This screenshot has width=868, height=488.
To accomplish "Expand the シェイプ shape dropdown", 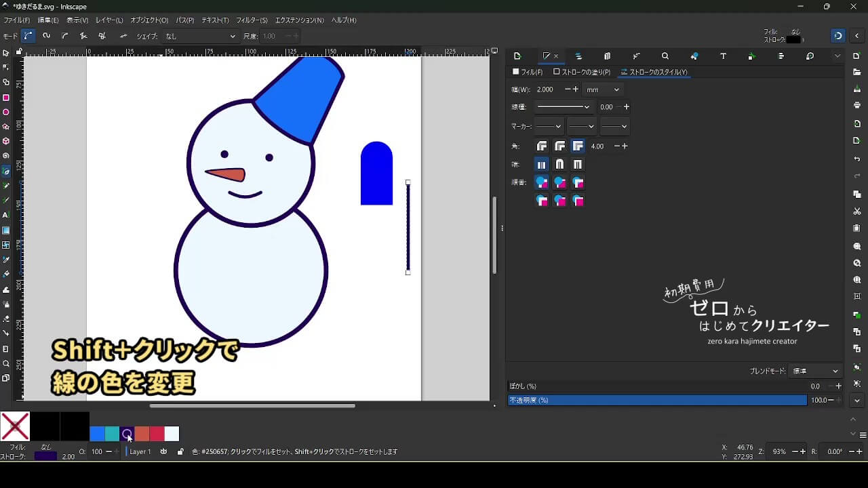I will (x=200, y=37).
